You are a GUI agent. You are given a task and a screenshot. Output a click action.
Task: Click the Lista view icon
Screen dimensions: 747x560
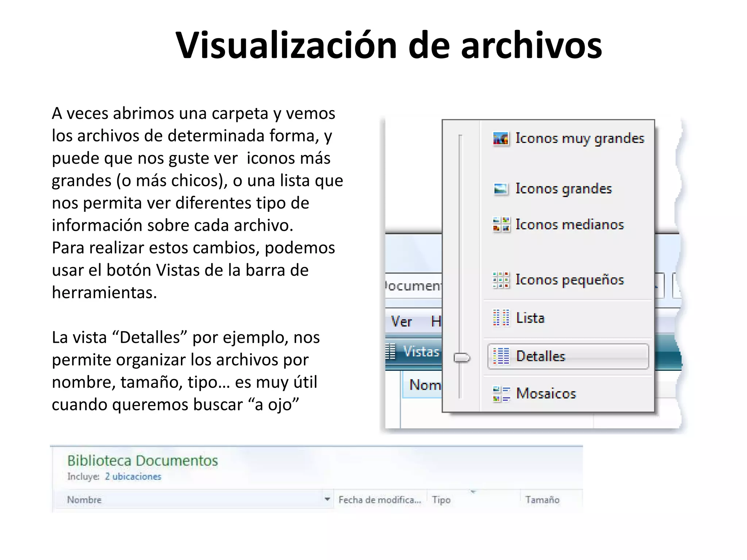point(501,318)
